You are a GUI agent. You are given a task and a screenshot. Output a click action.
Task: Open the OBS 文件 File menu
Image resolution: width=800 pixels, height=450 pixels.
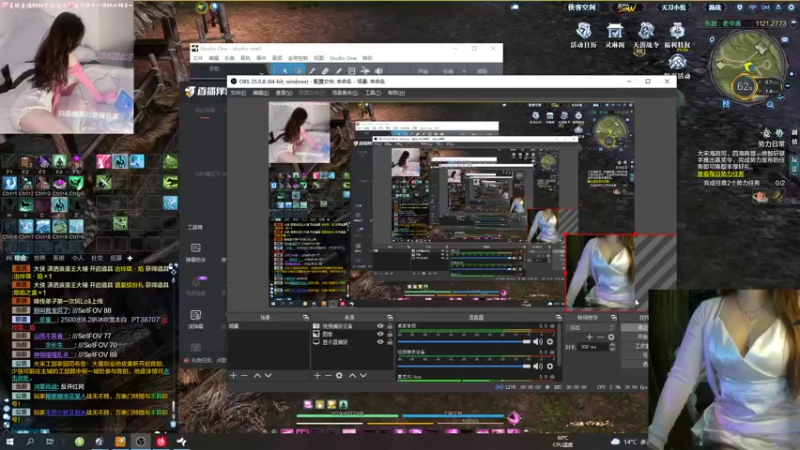[x=238, y=93]
